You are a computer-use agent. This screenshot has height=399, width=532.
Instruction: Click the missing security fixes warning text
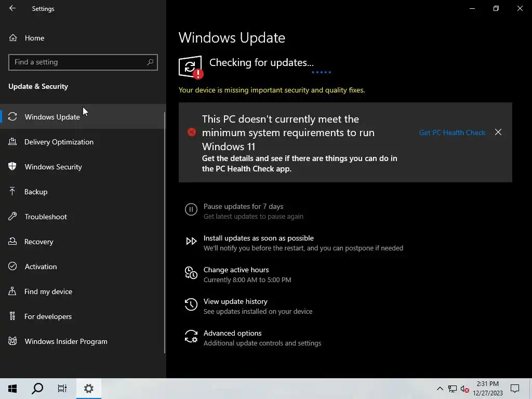[272, 90]
